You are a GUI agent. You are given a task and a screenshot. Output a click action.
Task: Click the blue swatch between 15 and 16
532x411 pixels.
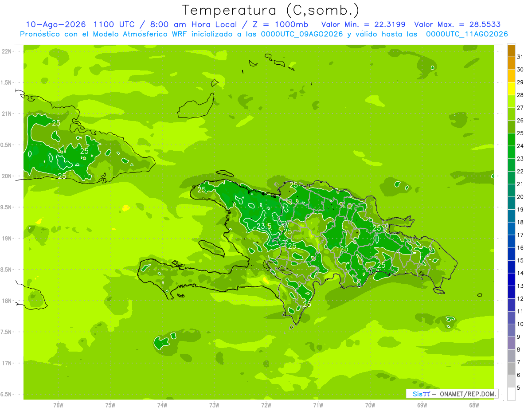[511, 254]
